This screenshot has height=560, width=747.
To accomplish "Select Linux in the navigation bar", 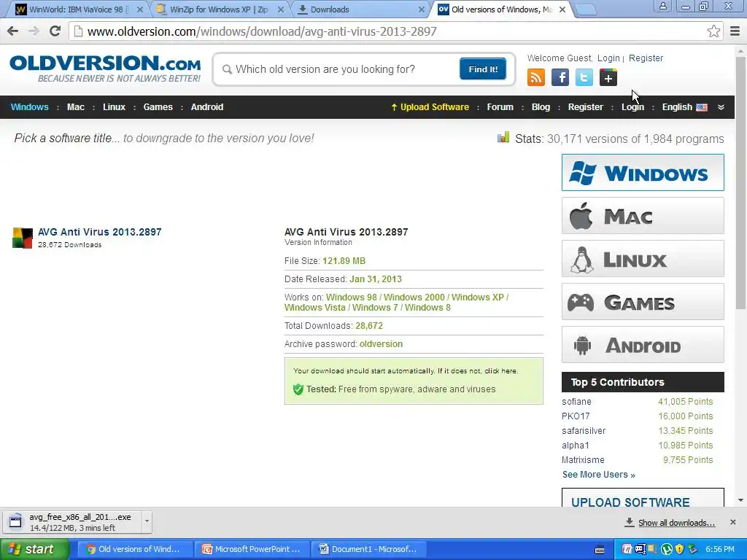I will click(114, 107).
